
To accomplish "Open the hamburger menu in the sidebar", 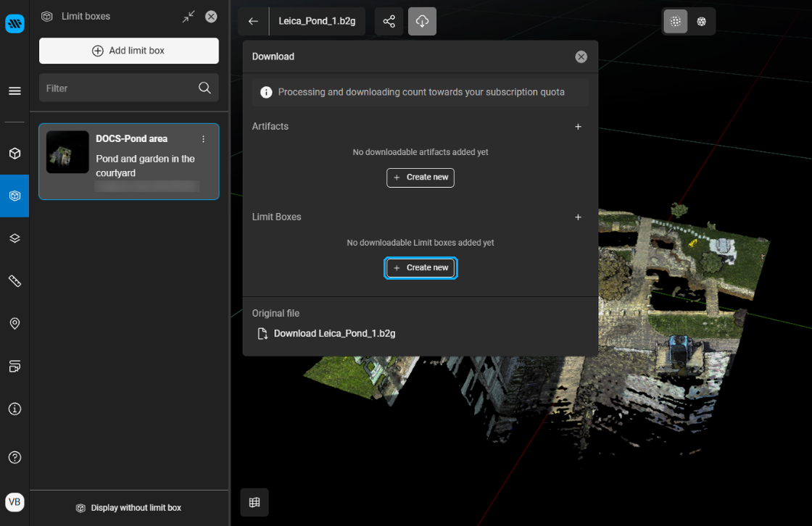I will coord(14,91).
